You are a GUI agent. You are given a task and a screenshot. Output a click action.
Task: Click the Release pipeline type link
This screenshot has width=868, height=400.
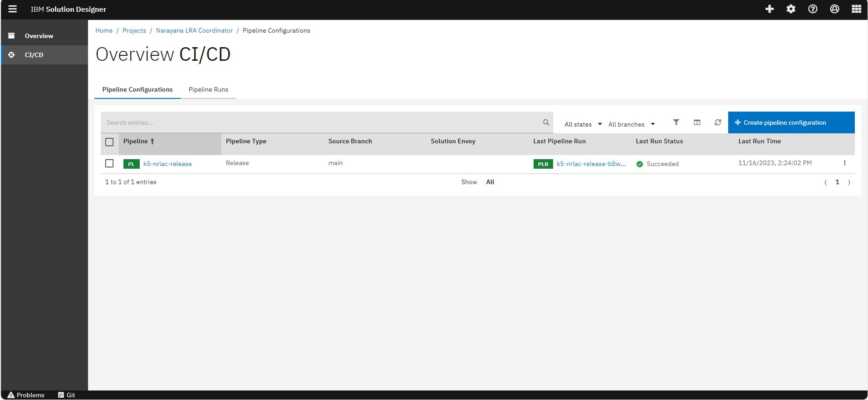[237, 163]
